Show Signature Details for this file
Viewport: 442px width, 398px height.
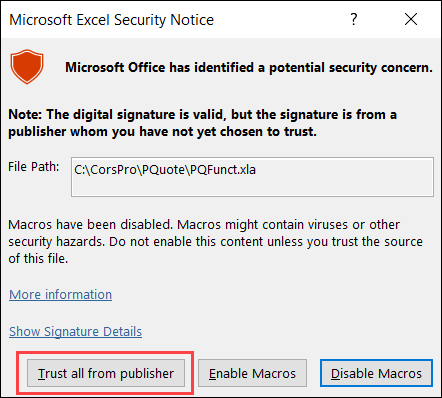[x=75, y=332]
